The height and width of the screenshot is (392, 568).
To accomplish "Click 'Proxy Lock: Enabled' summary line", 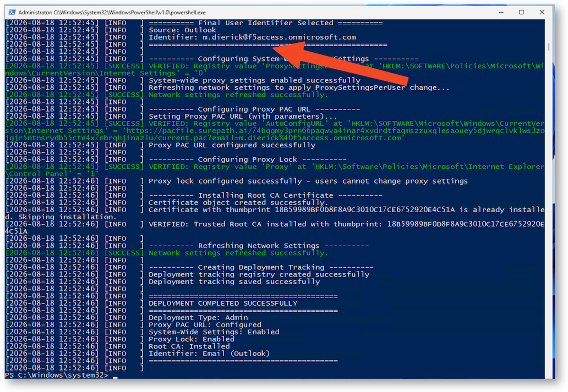I will click(192, 339).
